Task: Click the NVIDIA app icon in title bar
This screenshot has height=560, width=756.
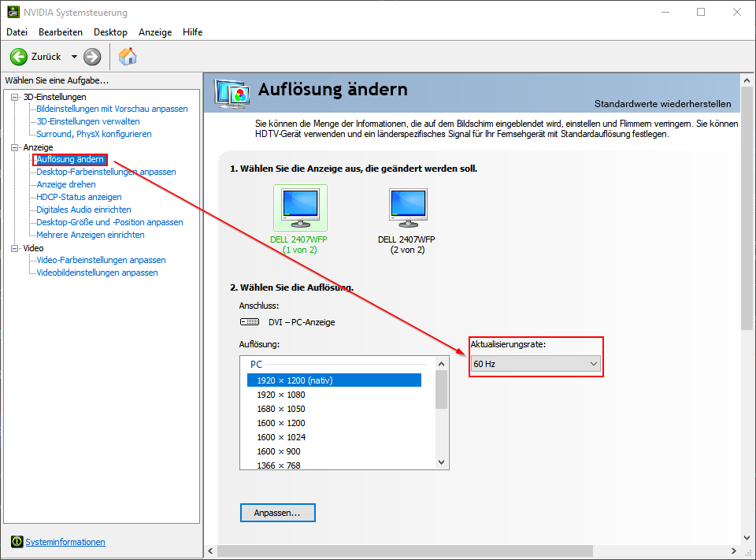Action: click(13, 12)
